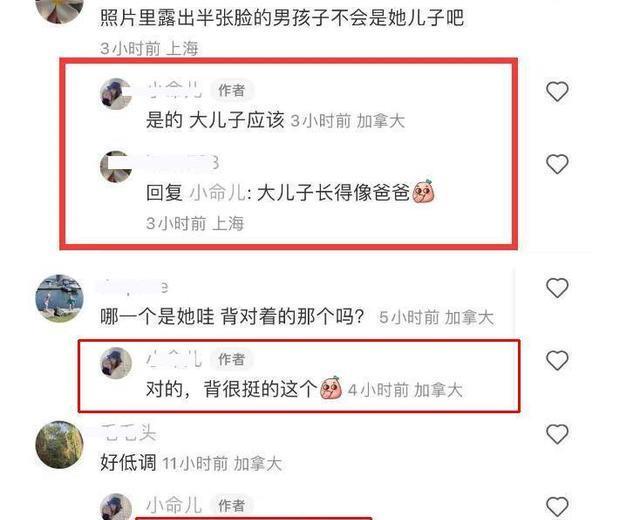Like the reply '是的 大儿子应该'
This screenshot has height=520, width=640.
click(557, 91)
